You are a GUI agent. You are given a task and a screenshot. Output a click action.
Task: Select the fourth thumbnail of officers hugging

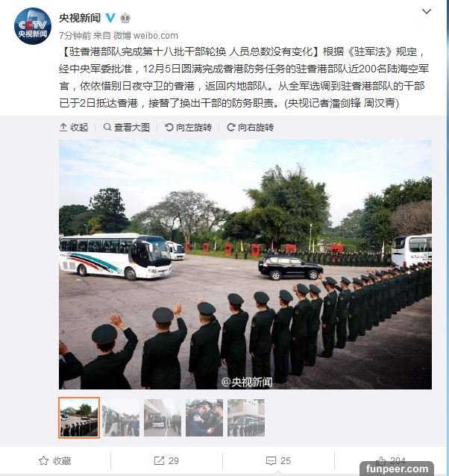(204, 418)
